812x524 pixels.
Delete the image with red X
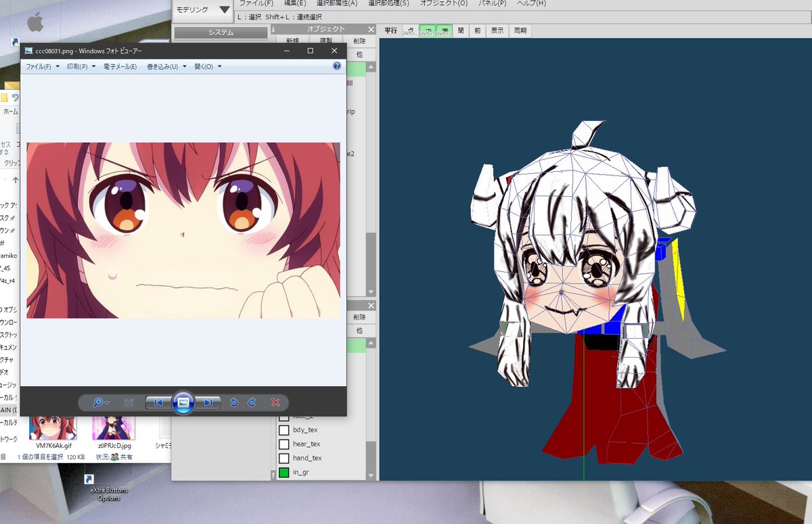coord(275,402)
